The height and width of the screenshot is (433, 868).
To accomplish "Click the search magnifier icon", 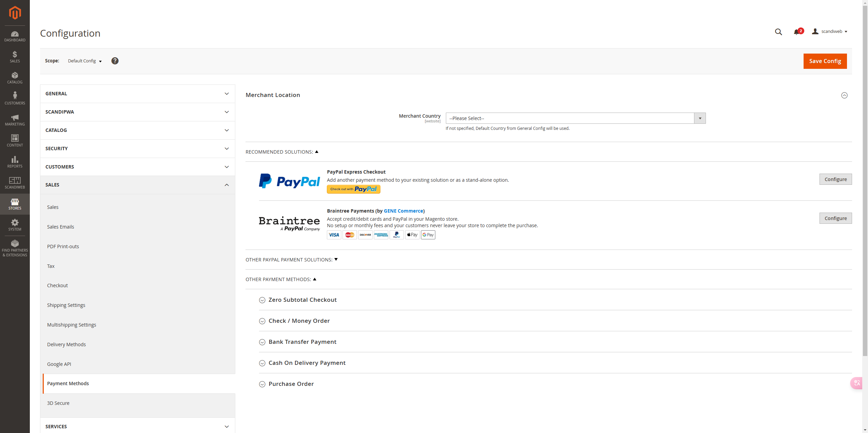I will [778, 32].
